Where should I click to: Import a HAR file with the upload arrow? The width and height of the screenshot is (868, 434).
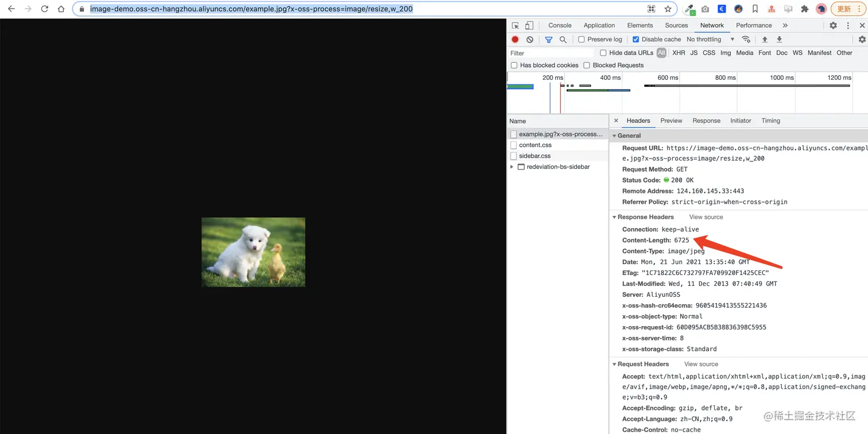point(765,40)
